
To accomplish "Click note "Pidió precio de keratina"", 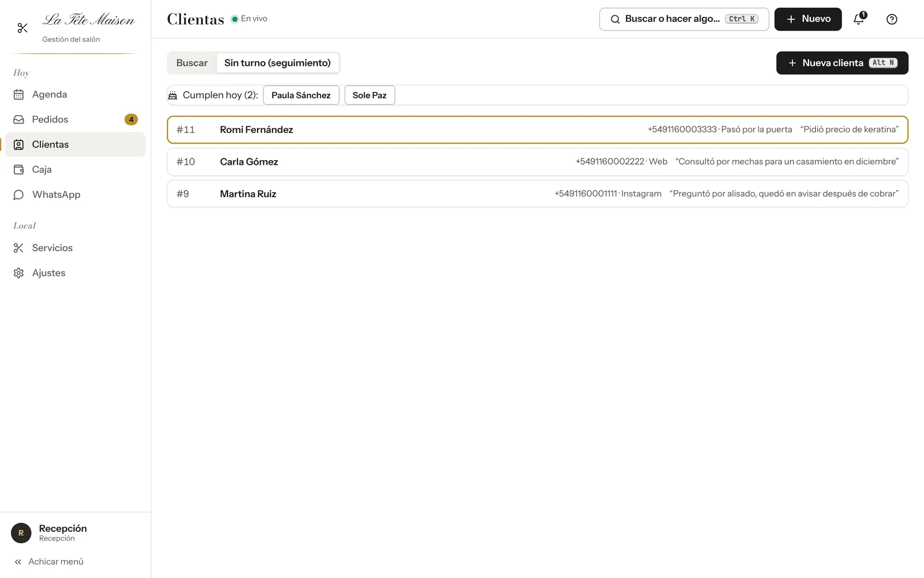I will pos(850,129).
